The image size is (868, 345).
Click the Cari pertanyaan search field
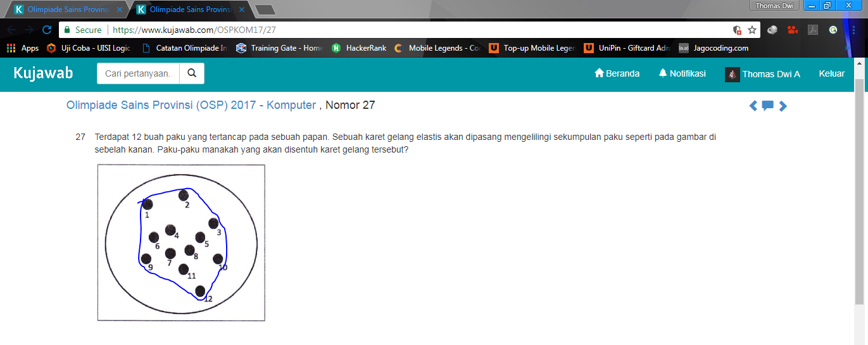(x=138, y=73)
